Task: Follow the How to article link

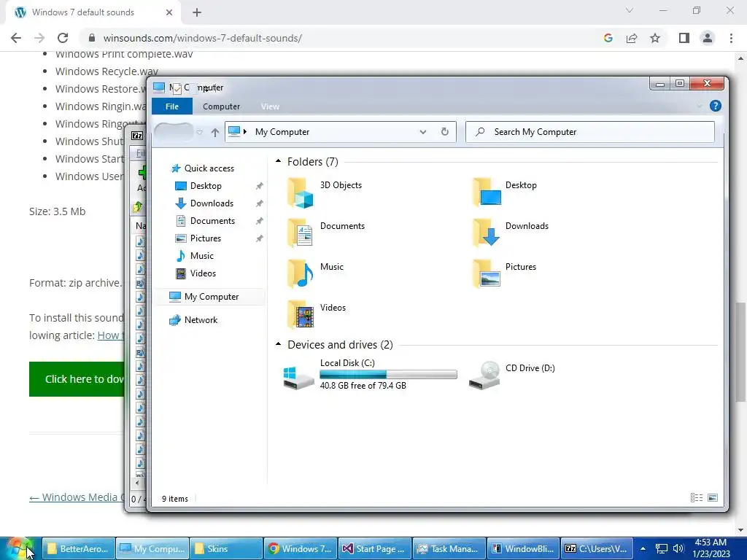Action: [x=111, y=335]
